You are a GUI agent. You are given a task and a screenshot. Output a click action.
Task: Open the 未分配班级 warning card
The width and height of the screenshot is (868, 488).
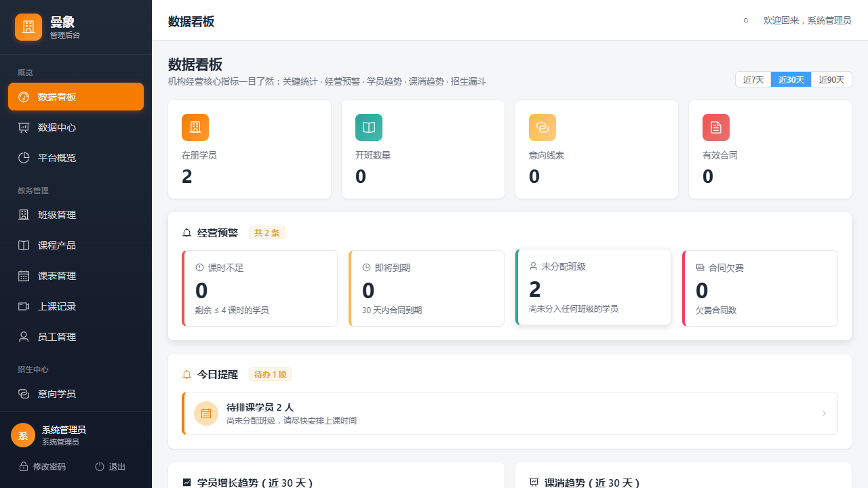click(593, 287)
